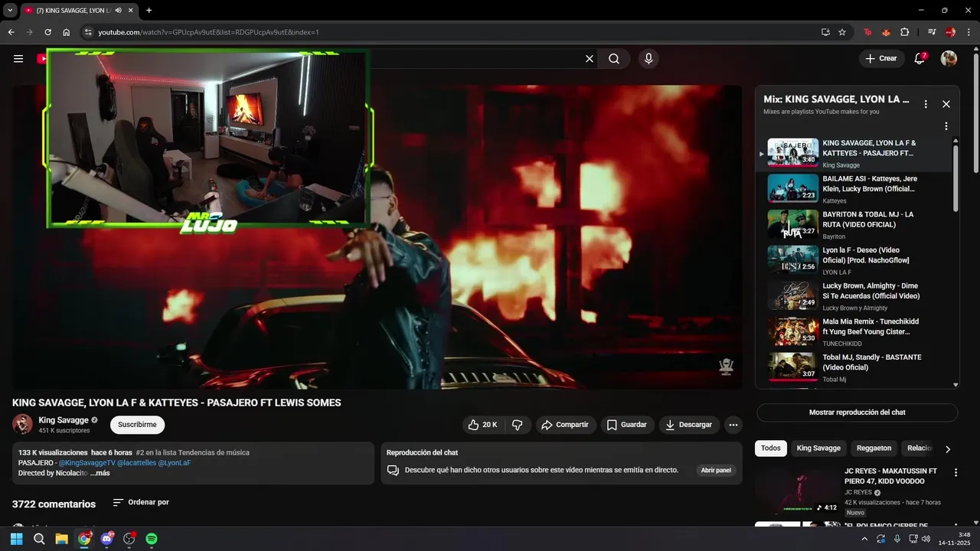Open @KingSavaggeTV link in description
The width and height of the screenshot is (980, 551).
(x=87, y=463)
